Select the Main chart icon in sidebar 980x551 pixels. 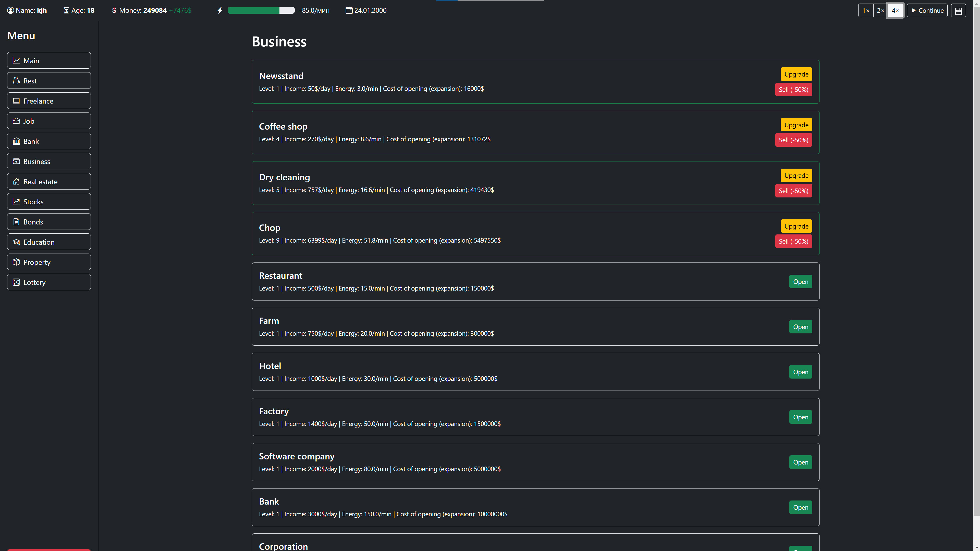(16, 60)
